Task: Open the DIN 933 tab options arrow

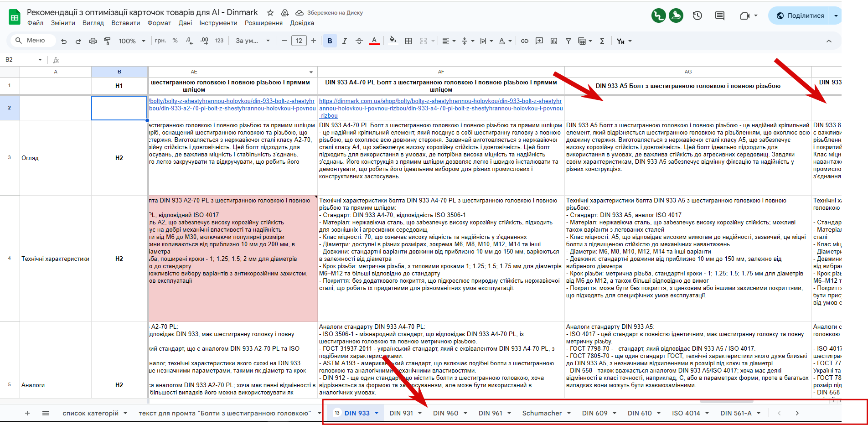Action: [x=377, y=413]
